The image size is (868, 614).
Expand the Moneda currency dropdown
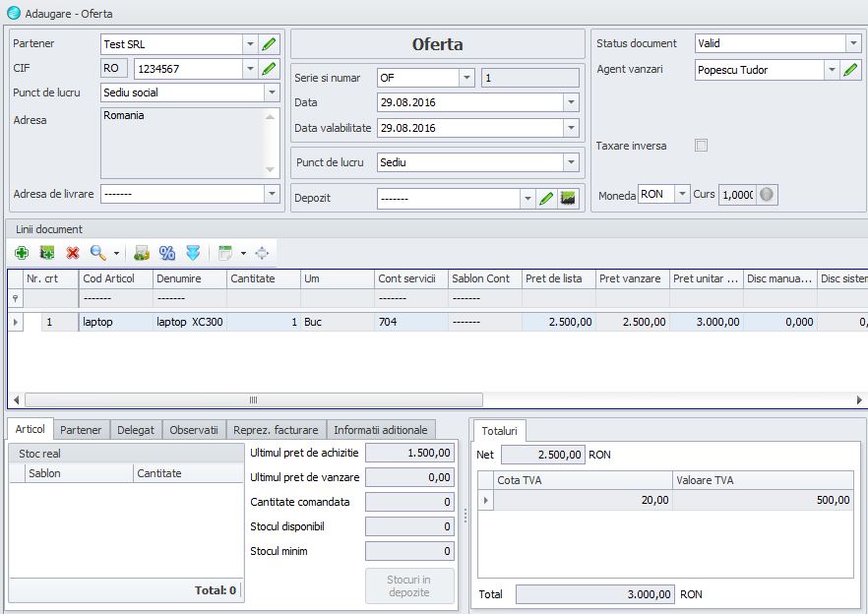click(x=683, y=194)
